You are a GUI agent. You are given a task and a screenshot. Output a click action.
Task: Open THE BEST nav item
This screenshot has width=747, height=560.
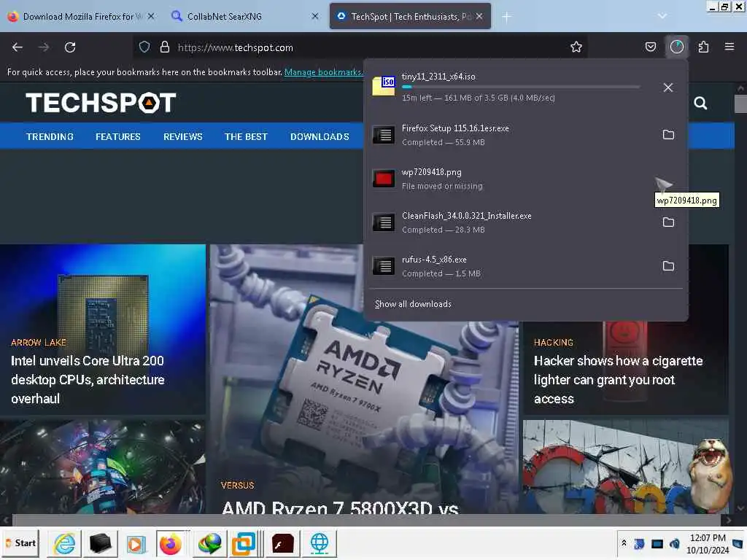pyautogui.click(x=246, y=136)
